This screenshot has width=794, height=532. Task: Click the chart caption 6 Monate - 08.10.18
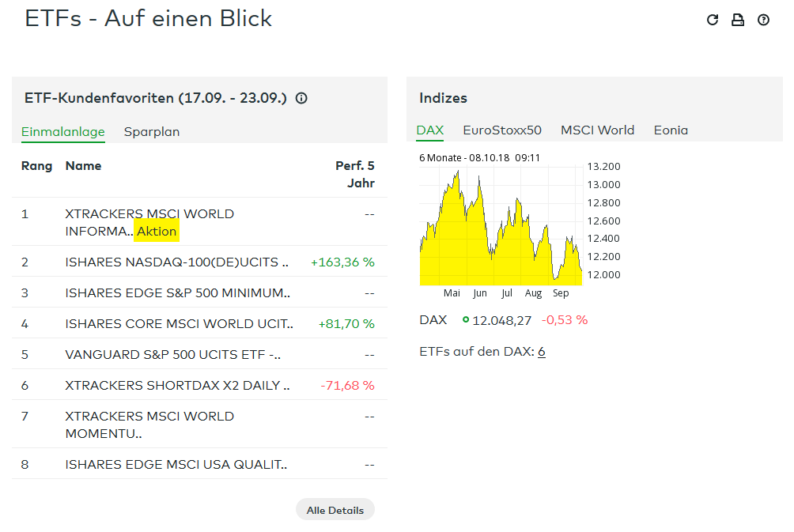(x=479, y=158)
